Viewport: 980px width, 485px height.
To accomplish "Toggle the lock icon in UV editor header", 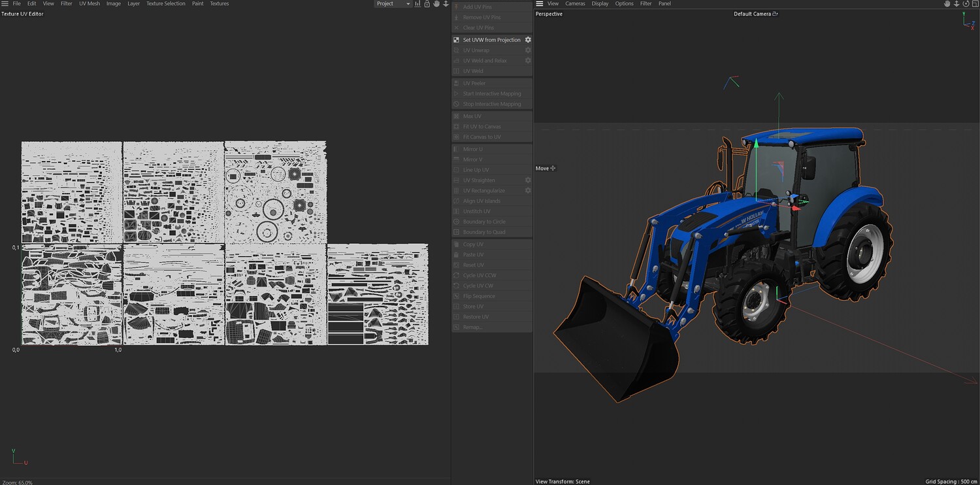I will pos(427,4).
